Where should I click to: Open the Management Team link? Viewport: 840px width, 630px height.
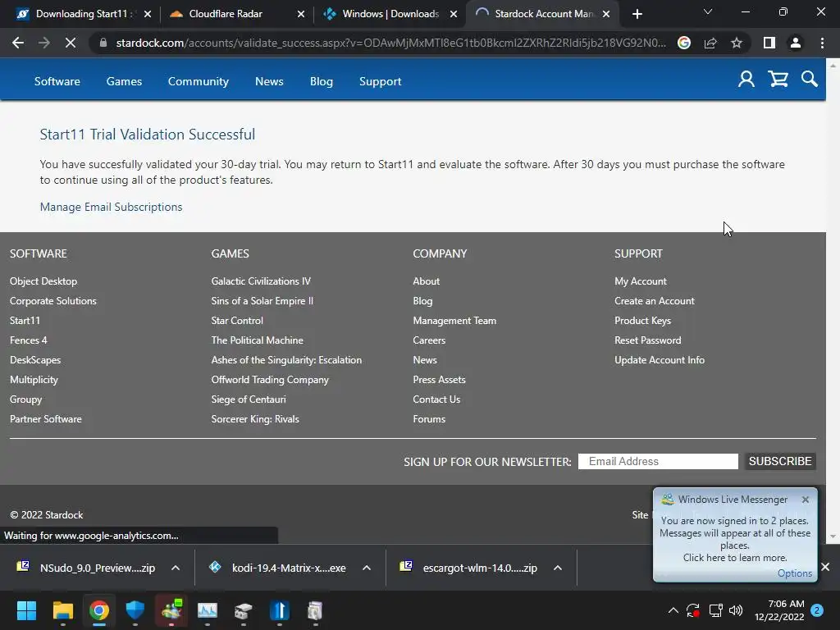pyautogui.click(x=454, y=321)
